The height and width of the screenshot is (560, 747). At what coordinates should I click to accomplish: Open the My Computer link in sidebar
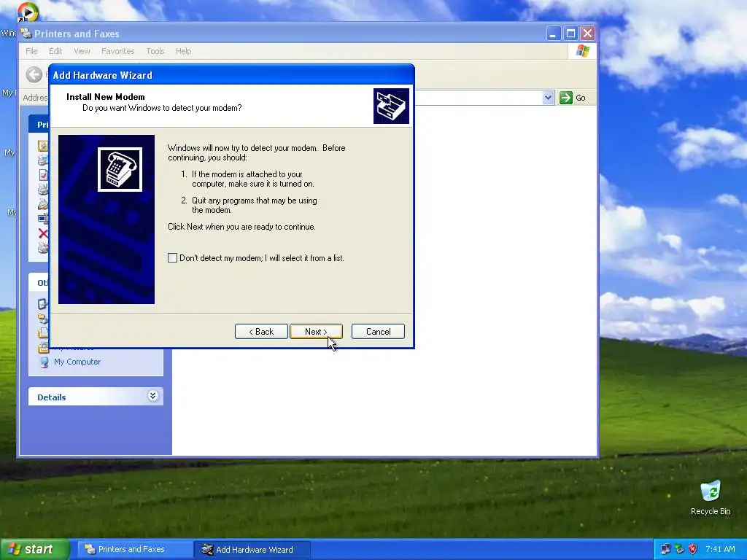77,362
